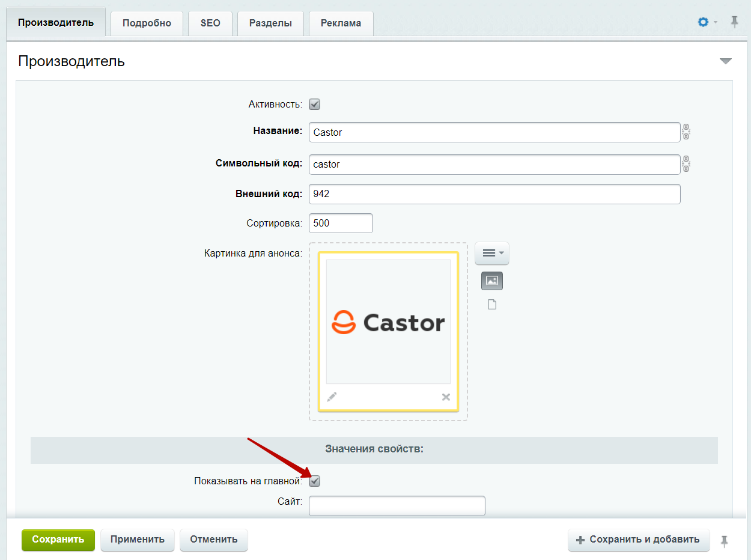Click the link icon beside Символьный код field
751x560 pixels.
pos(686,164)
